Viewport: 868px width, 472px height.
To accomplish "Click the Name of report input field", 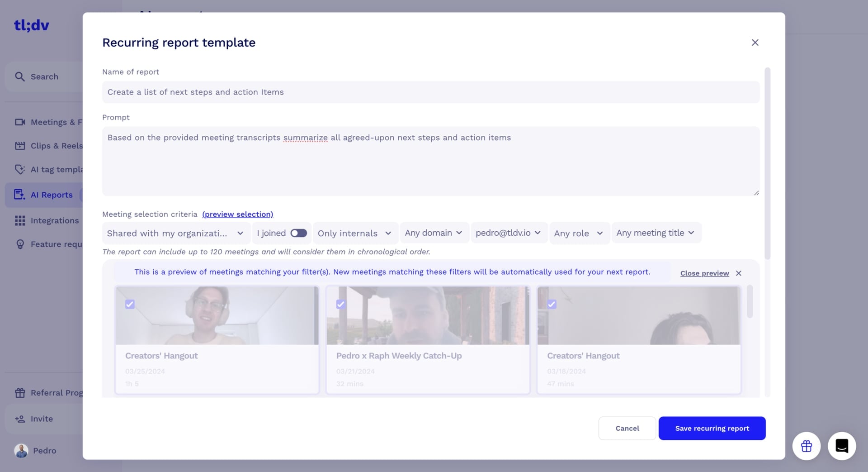I will point(430,92).
